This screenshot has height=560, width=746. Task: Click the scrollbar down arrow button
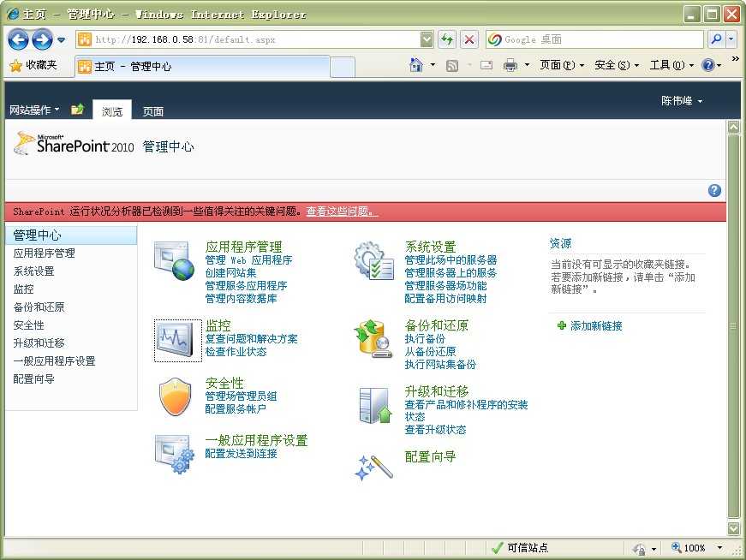tap(734, 528)
